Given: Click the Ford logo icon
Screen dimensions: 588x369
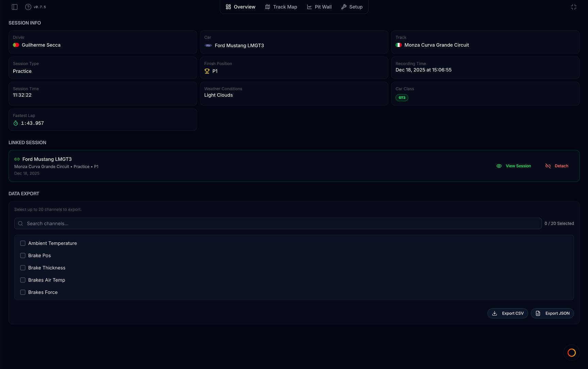Looking at the screenshot, I should coord(208,45).
